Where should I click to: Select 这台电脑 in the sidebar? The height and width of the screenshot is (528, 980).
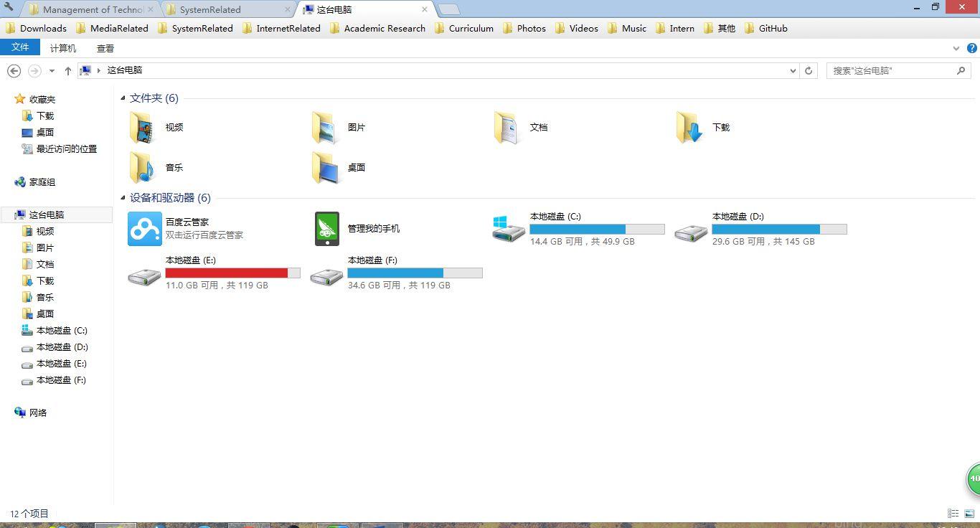click(x=57, y=214)
